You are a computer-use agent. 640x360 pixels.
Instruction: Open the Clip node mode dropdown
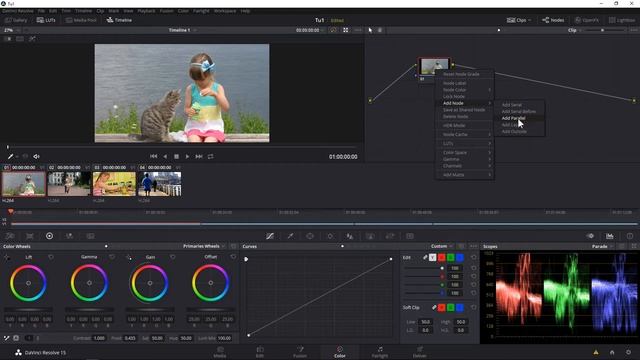[575, 30]
